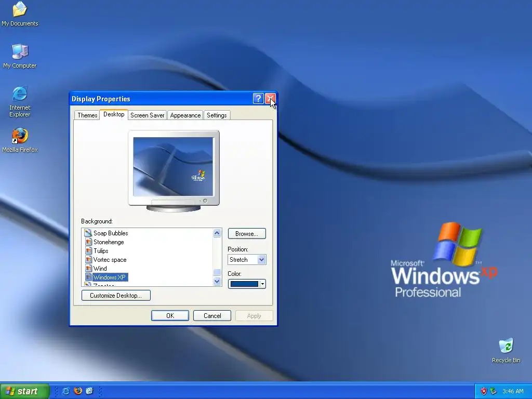This screenshot has height=399, width=532.
Task: Click the Soap Bubbles file icon
Action: click(x=88, y=233)
